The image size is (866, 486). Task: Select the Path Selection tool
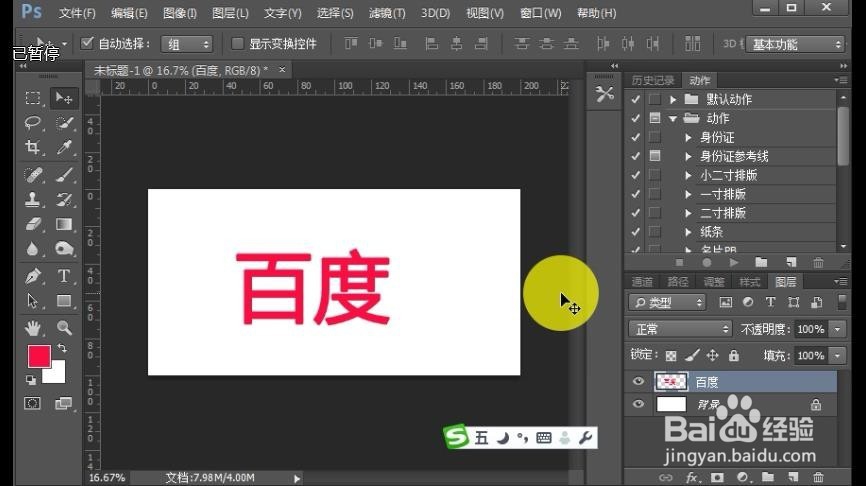pos(33,301)
